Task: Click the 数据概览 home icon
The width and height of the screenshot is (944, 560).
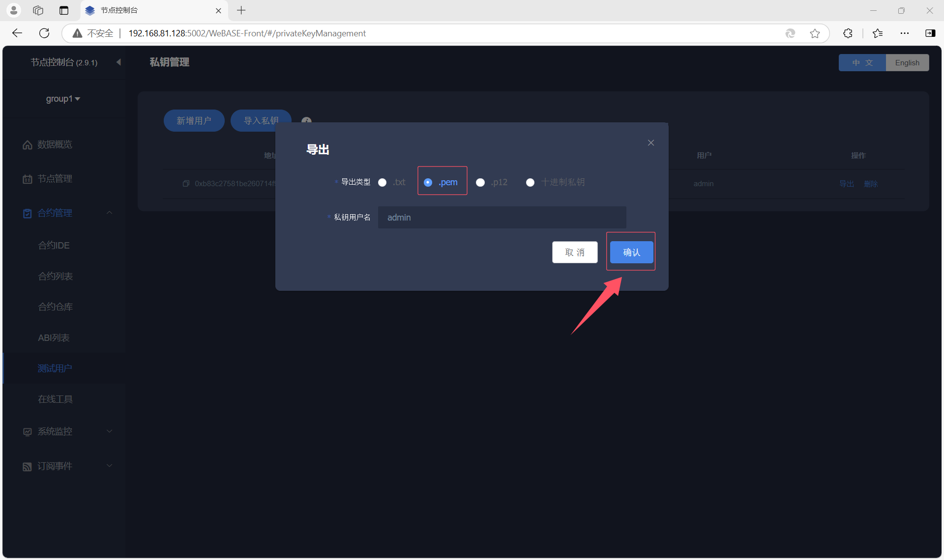Action: tap(28, 145)
